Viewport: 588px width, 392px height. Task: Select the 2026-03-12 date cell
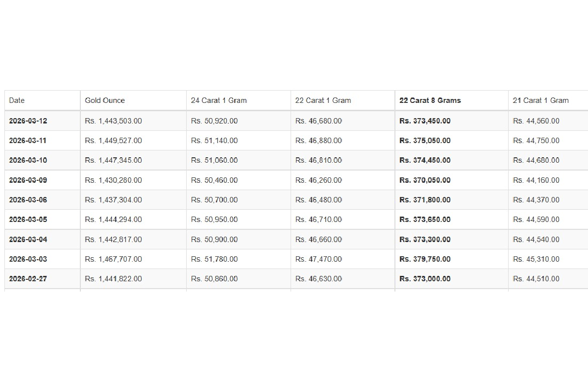coord(28,121)
